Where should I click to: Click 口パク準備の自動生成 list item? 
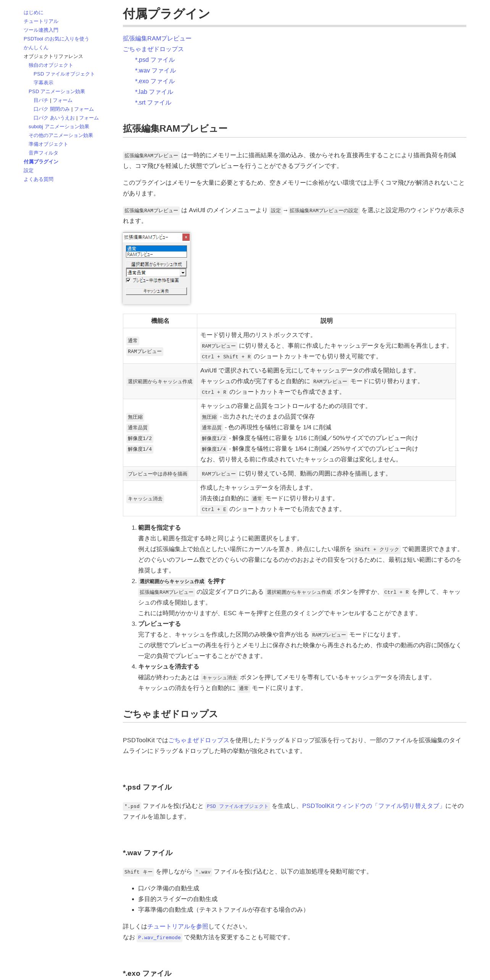(169, 888)
